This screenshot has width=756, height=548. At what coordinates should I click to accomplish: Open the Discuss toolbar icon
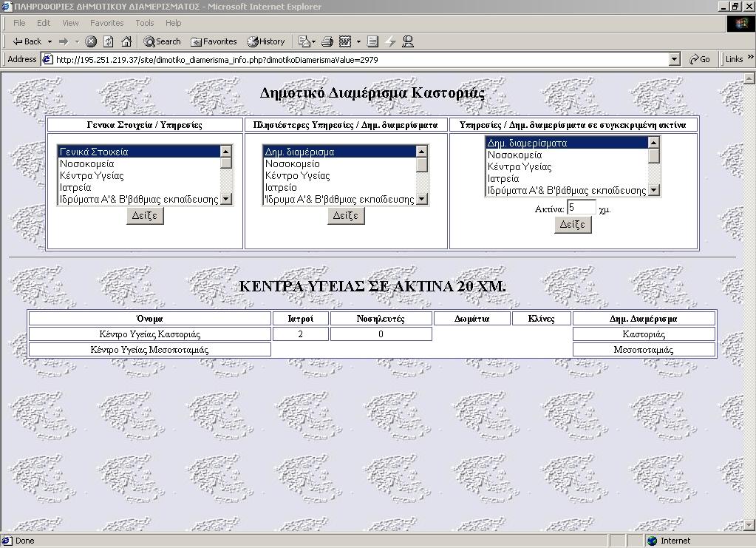372,41
